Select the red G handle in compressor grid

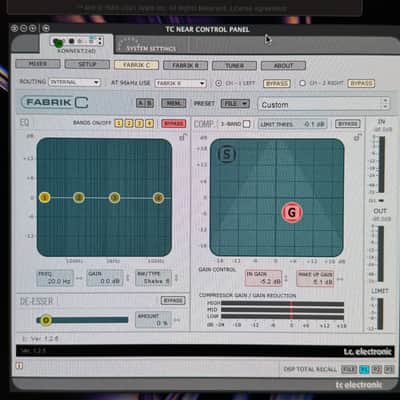pyautogui.click(x=292, y=212)
